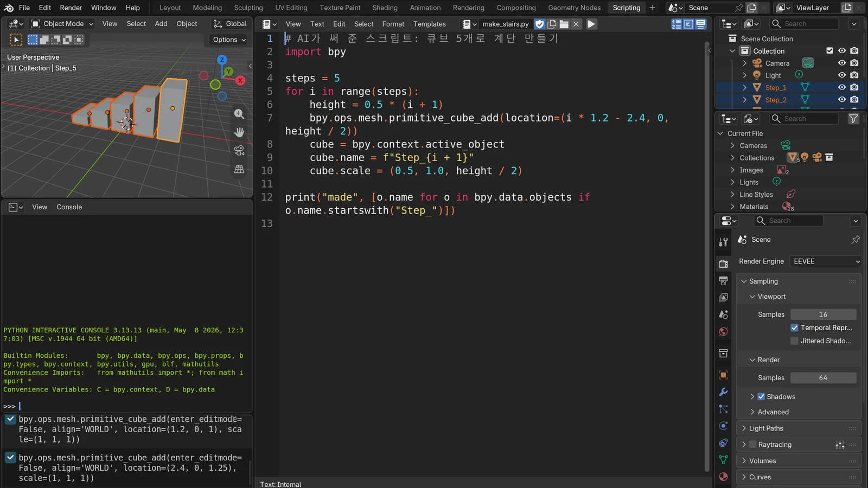Open the Console menu
868x488 pixels.
pyautogui.click(x=69, y=207)
